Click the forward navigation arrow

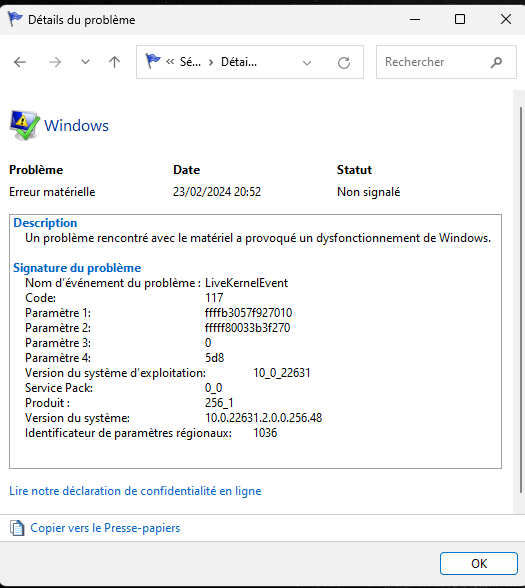point(55,62)
